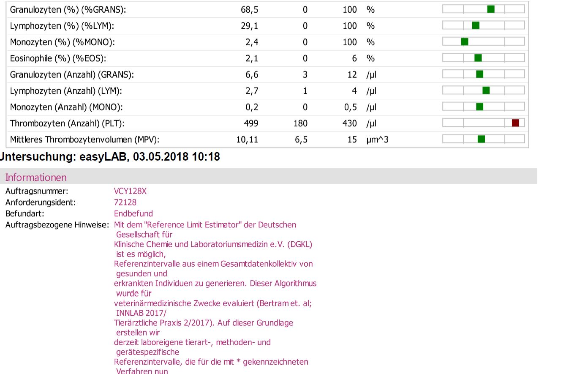Screen dimensions: 588x374
Task: Click the MPV range indicator bar
Action: [484, 139]
